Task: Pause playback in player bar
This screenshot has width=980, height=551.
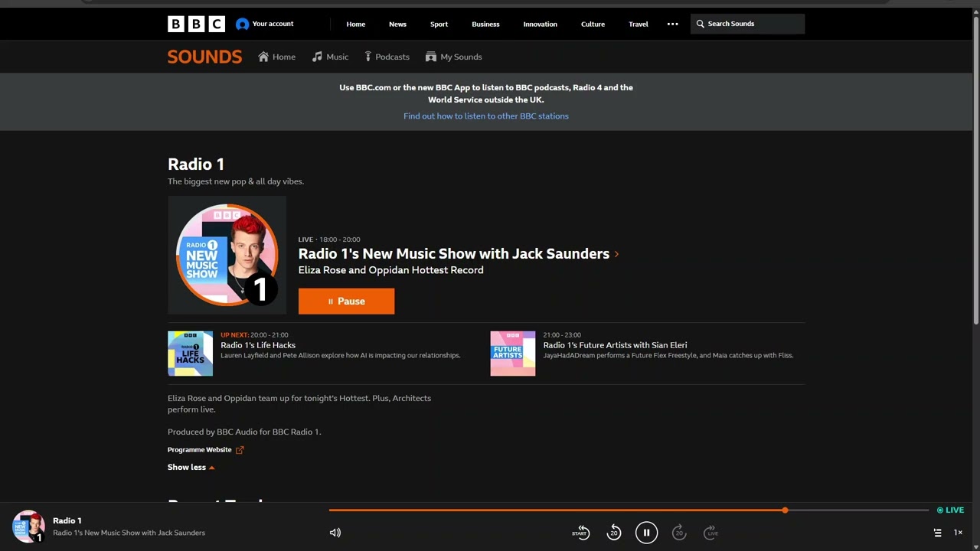Action: (646, 533)
